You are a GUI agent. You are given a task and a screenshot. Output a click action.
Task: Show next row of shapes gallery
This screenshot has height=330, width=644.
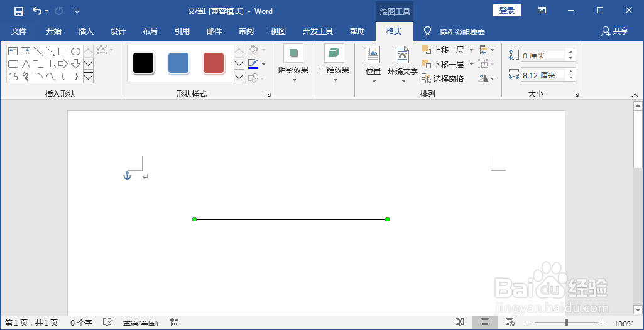pyautogui.click(x=89, y=64)
